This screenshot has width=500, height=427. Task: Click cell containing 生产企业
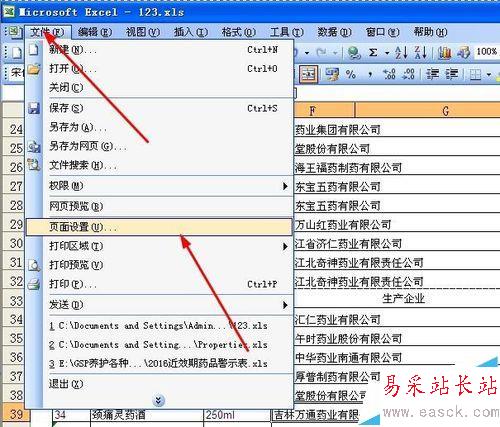tap(397, 299)
